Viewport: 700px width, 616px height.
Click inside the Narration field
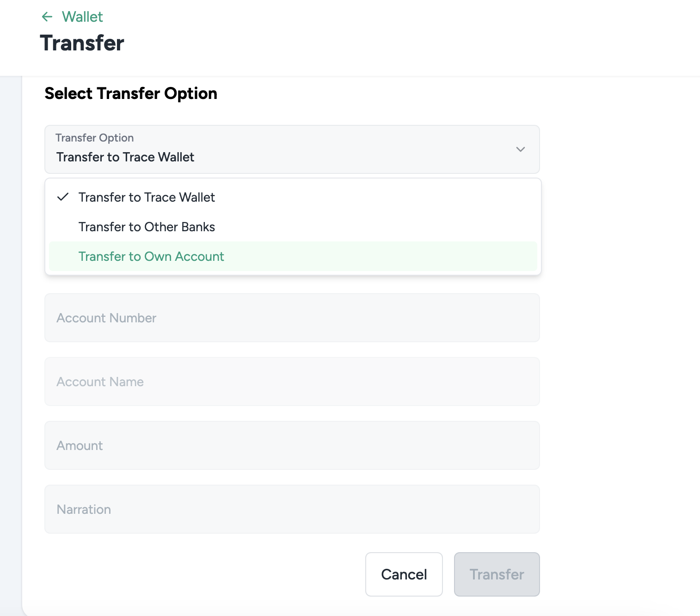pyautogui.click(x=292, y=510)
